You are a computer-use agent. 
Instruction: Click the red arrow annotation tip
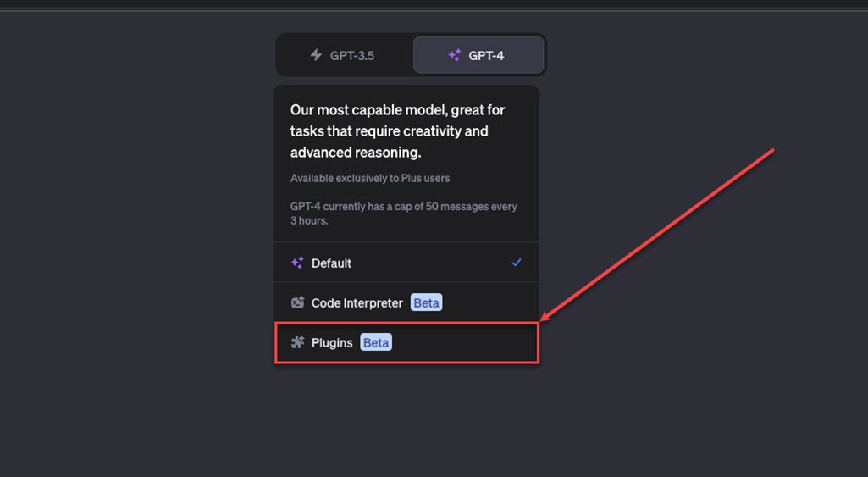(x=543, y=319)
